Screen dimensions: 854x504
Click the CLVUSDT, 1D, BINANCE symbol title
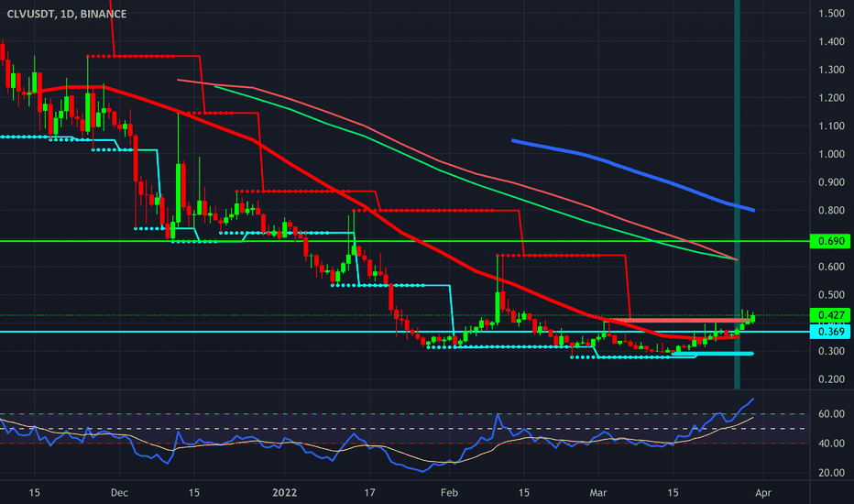point(67,14)
